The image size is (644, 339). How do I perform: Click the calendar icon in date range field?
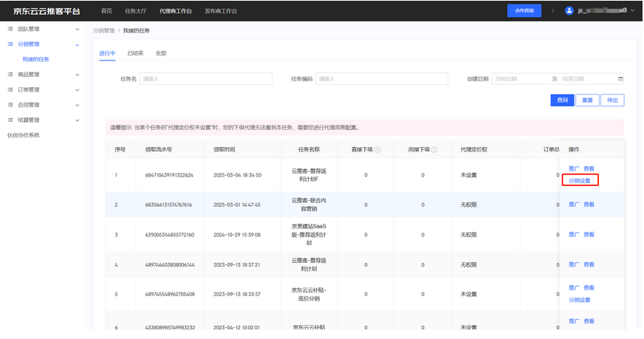(620, 79)
